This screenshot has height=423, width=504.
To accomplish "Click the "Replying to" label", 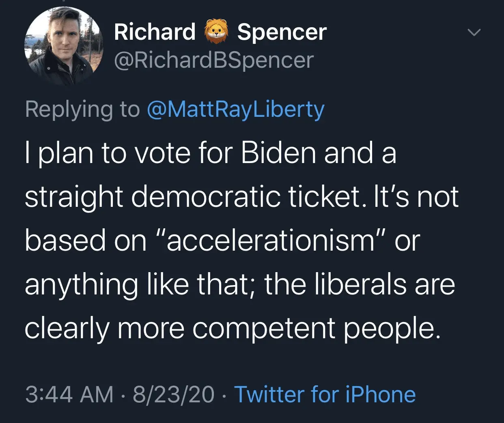I will (82, 110).
